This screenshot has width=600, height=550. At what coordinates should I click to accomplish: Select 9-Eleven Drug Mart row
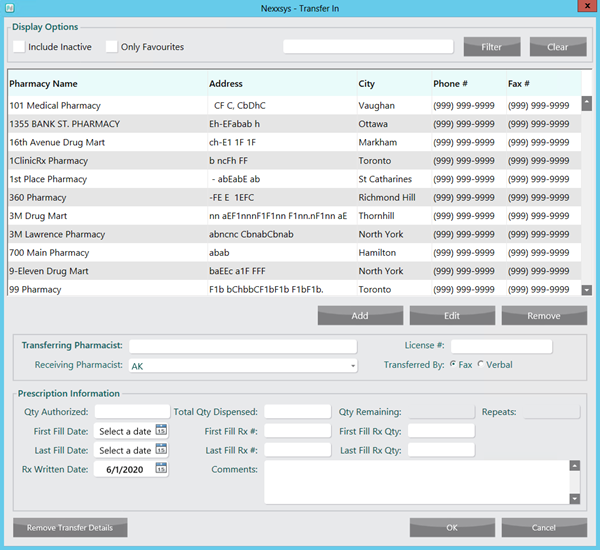[x=294, y=271]
